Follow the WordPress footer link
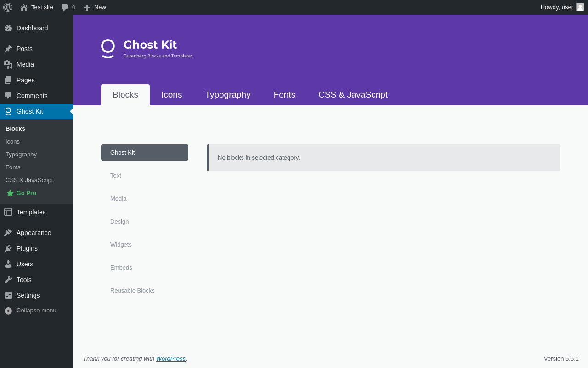 171,359
